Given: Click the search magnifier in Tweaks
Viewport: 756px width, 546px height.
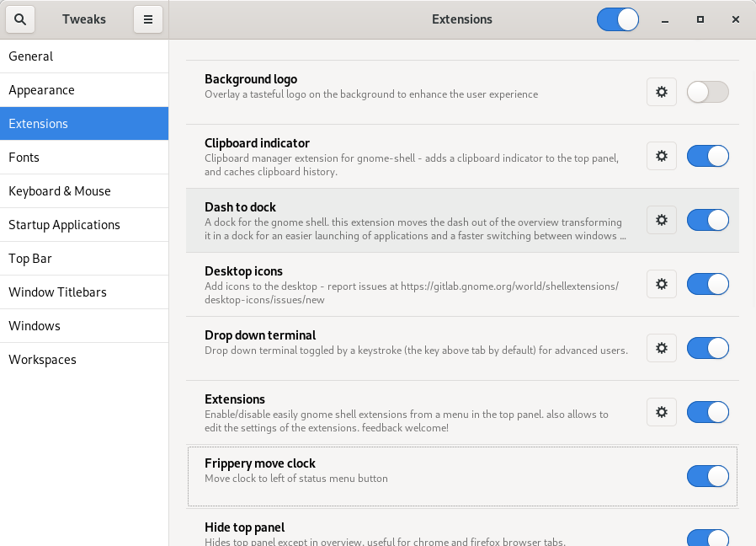Looking at the screenshot, I should point(19,19).
